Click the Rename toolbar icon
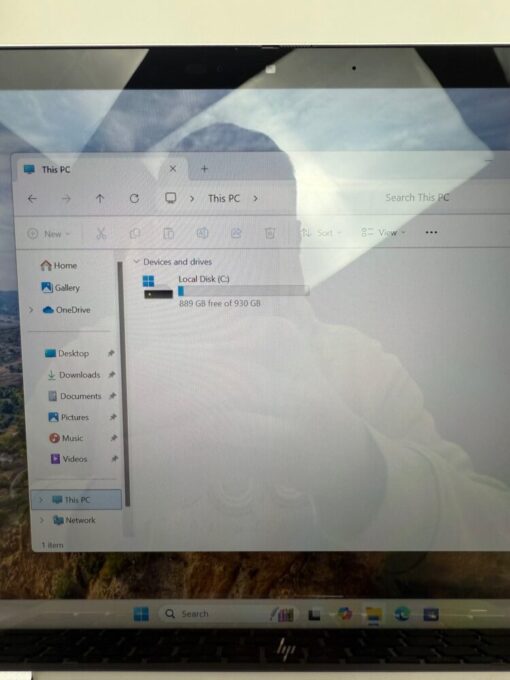This screenshot has width=510, height=680. [202, 233]
